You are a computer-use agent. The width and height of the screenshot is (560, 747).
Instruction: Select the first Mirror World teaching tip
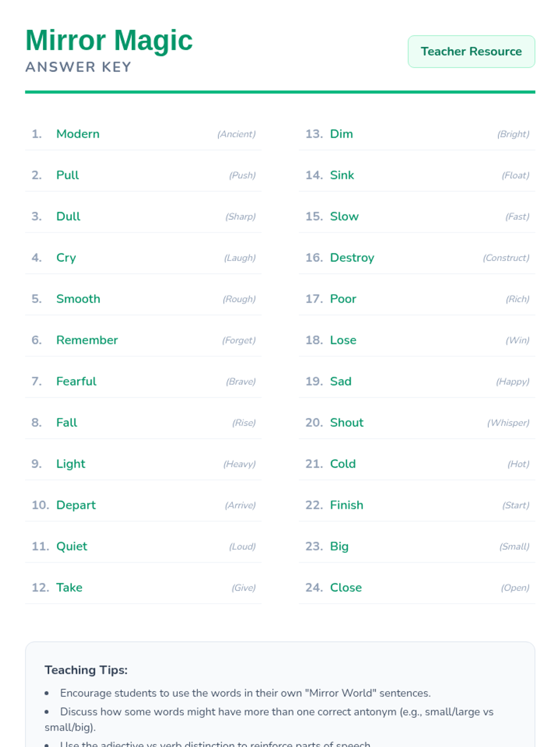click(245, 693)
